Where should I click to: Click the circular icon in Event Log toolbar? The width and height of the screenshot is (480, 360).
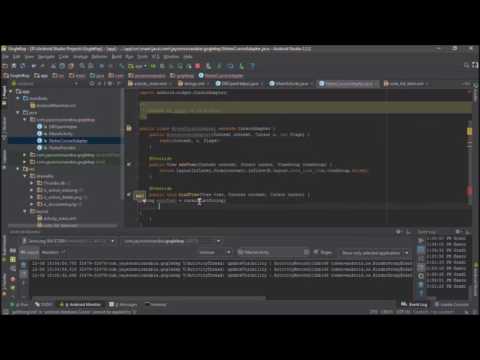[421, 276]
